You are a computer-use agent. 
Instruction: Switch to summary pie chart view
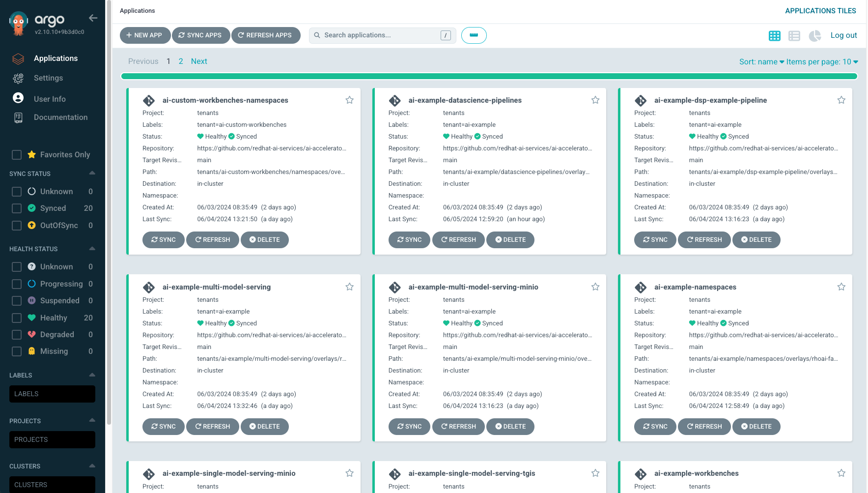[x=815, y=35]
